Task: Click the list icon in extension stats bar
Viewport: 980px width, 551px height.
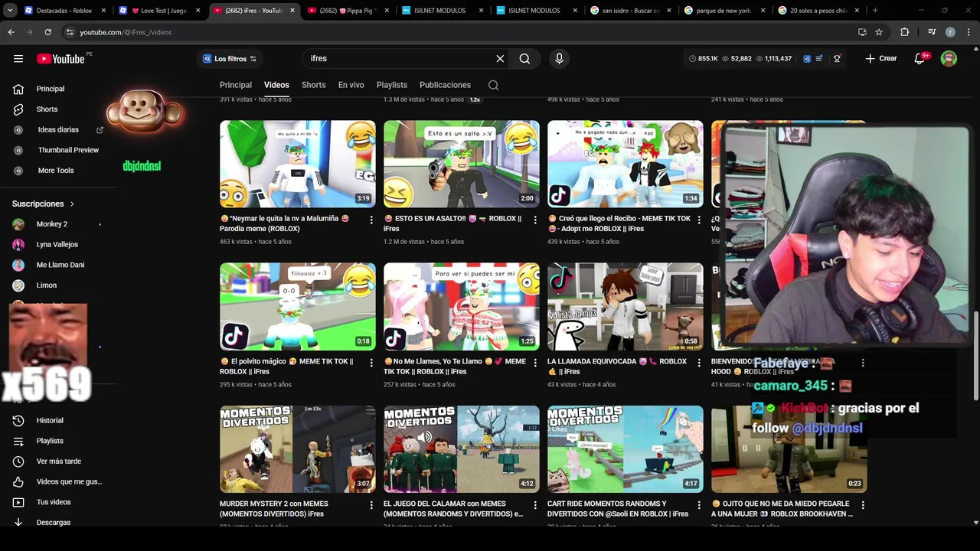Action: tap(820, 58)
